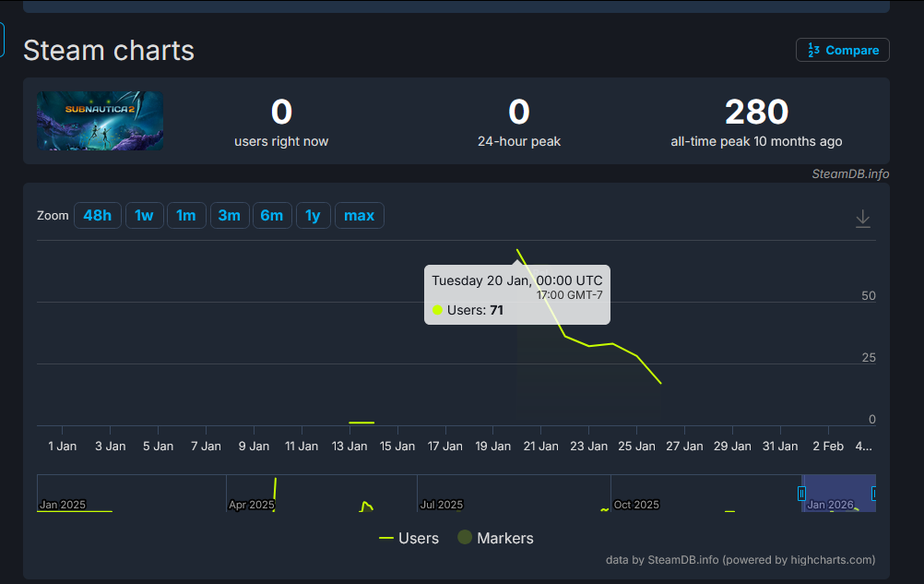This screenshot has height=584, width=924.
Task: Set zoom to 6m
Action: (272, 216)
